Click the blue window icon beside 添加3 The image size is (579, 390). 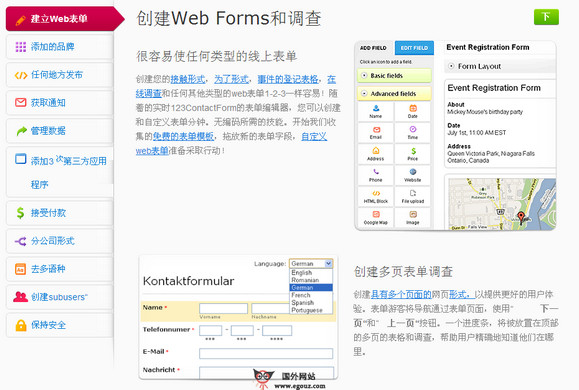(21, 159)
